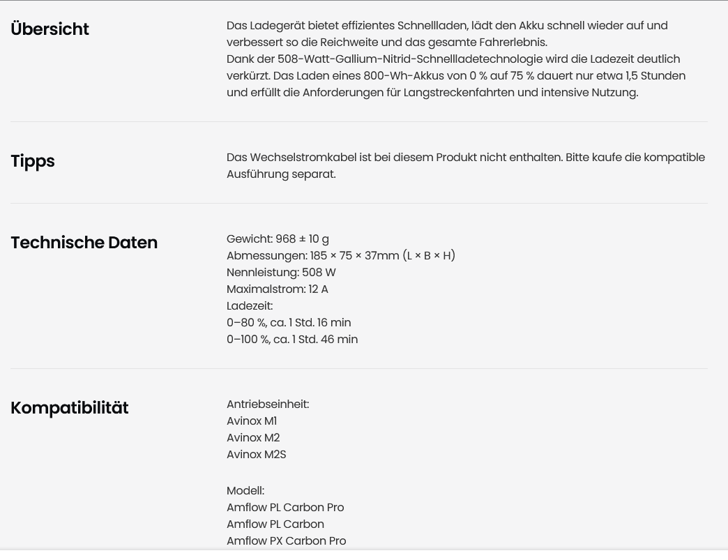Click the Übersicht section heading
This screenshot has height=560, width=728.
pos(50,29)
